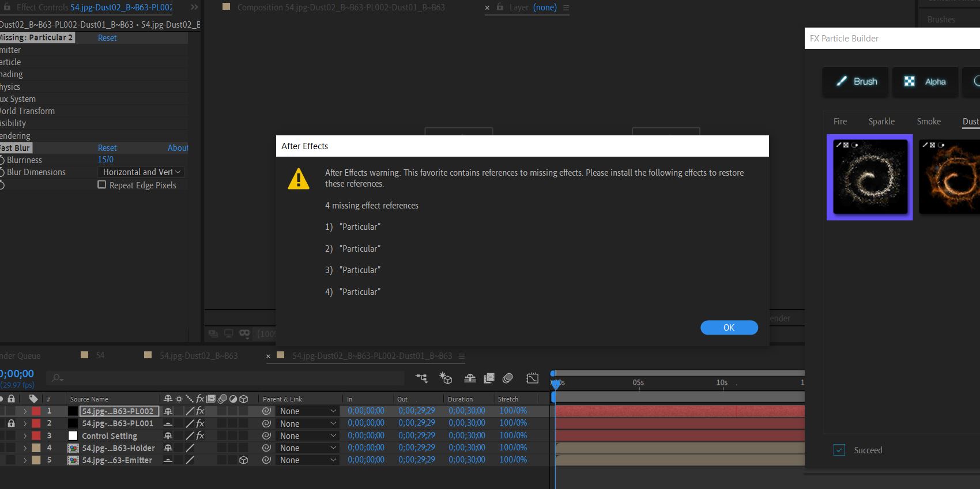Click tan label color of Holder layer
This screenshot has width=980, height=489.
tap(36, 448)
